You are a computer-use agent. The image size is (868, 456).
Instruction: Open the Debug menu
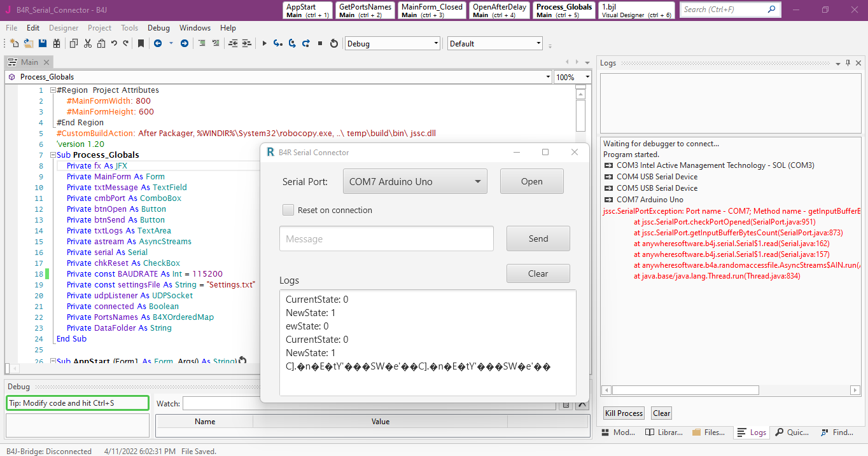[x=158, y=28]
